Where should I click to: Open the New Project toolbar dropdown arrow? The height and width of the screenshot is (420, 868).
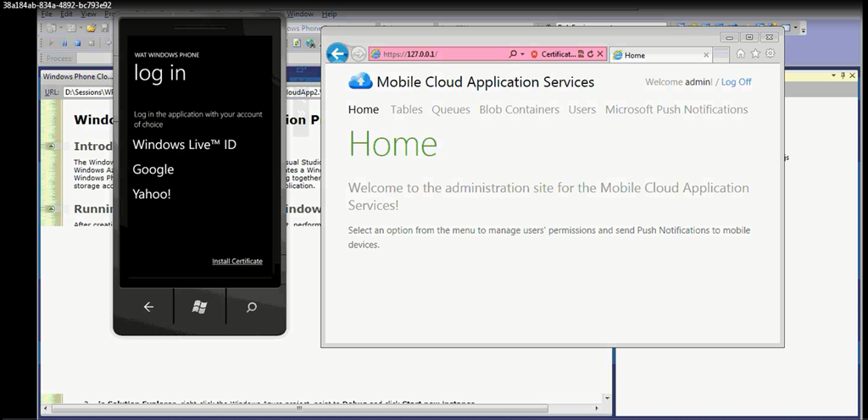coord(60,28)
